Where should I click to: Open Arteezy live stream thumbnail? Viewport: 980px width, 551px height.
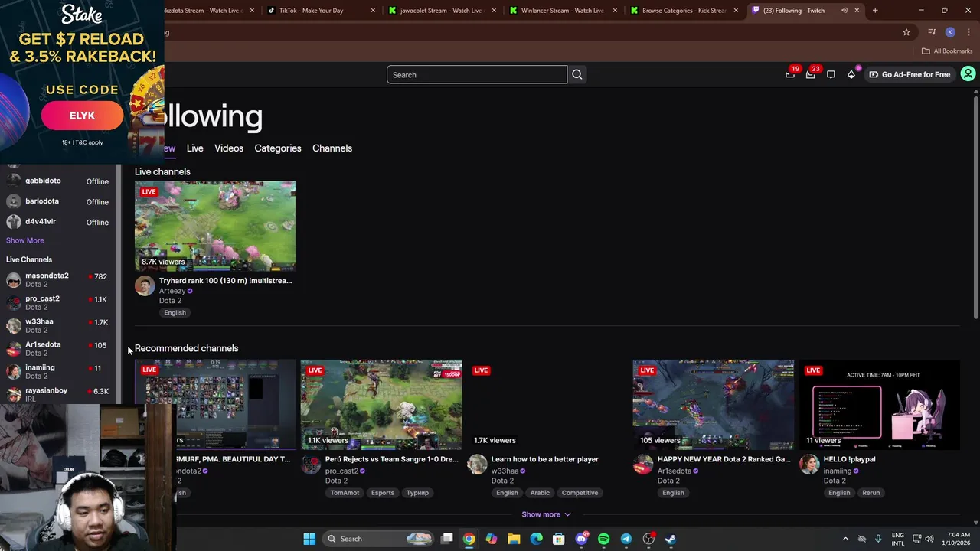coord(215,226)
